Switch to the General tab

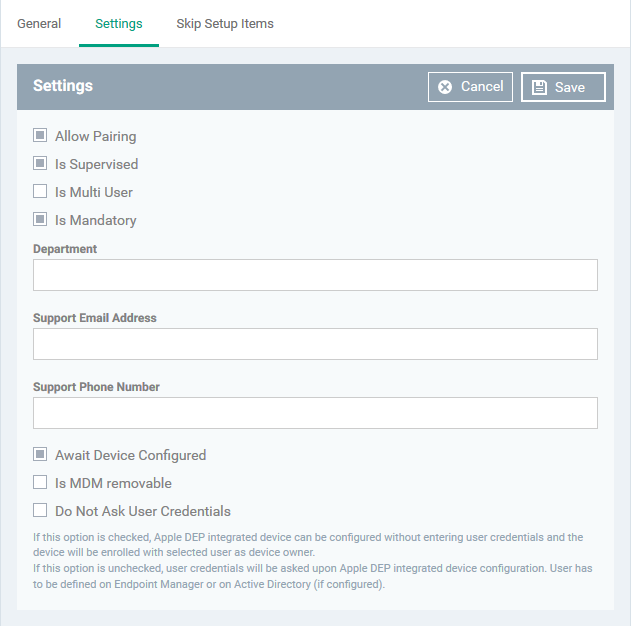pyautogui.click(x=39, y=24)
